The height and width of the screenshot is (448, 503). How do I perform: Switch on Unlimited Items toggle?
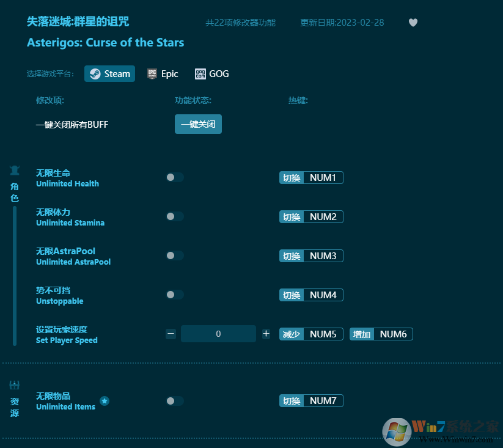(174, 401)
